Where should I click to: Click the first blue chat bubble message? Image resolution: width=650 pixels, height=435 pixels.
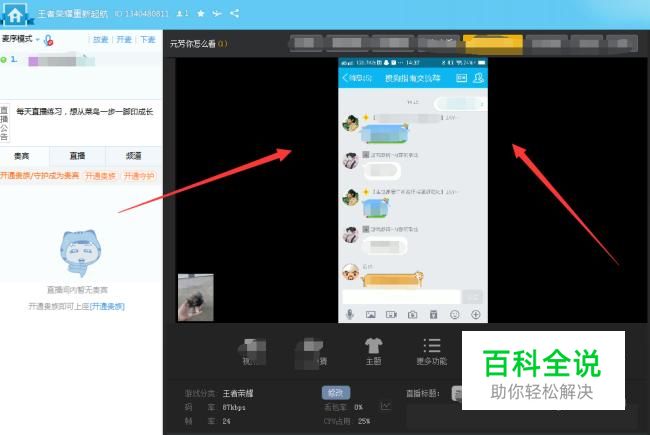tap(384, 133)
